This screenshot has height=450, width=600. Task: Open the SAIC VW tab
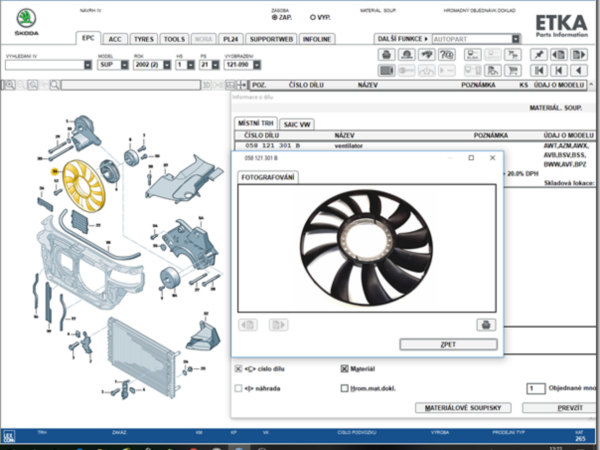tap(297, 125)
